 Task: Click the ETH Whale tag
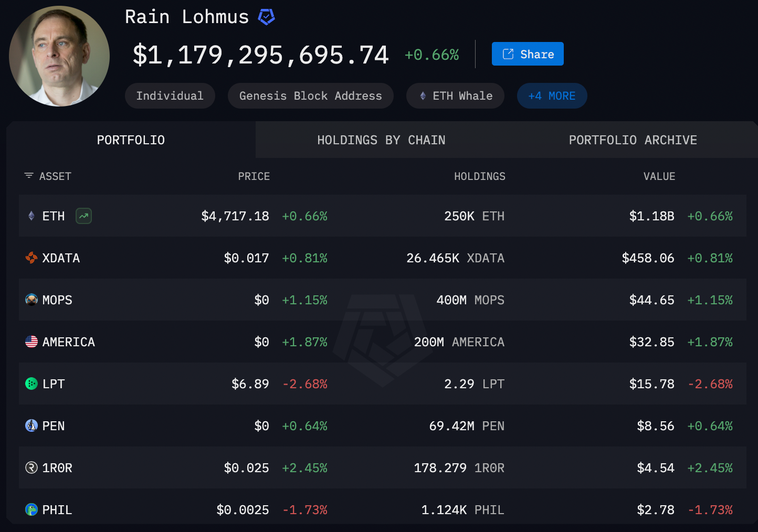point(455,96)
